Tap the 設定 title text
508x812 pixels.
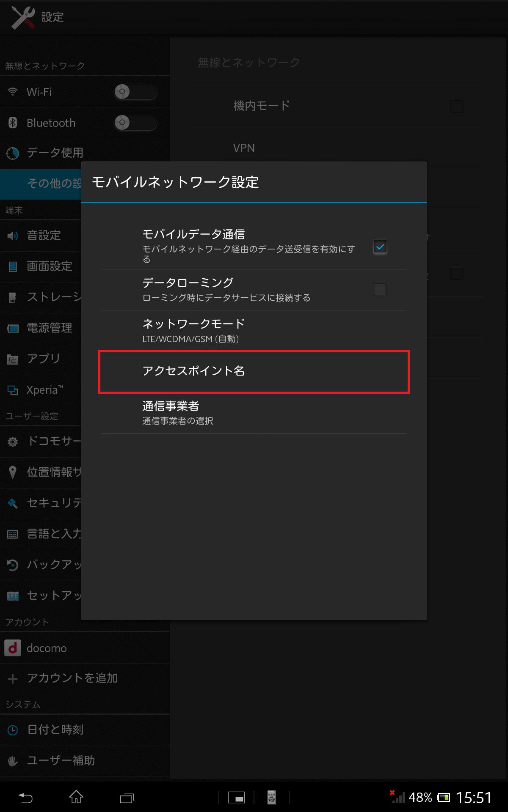[52, 17]
